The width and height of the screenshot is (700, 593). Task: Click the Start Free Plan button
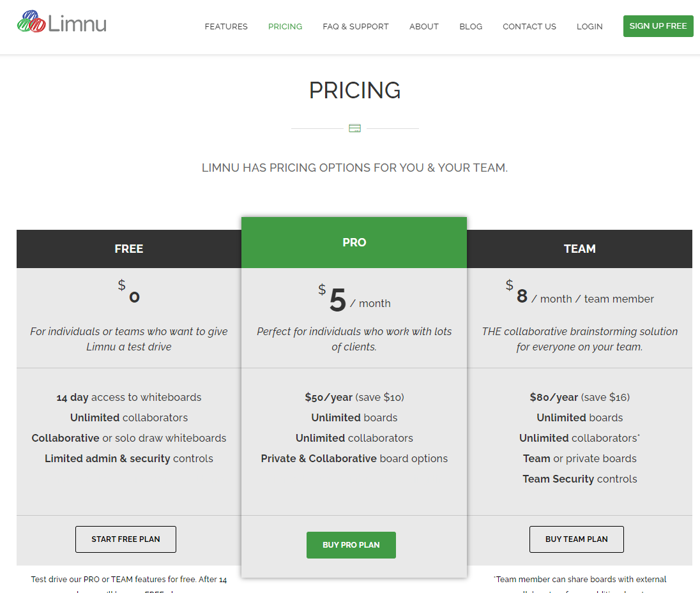pos(126,539)
